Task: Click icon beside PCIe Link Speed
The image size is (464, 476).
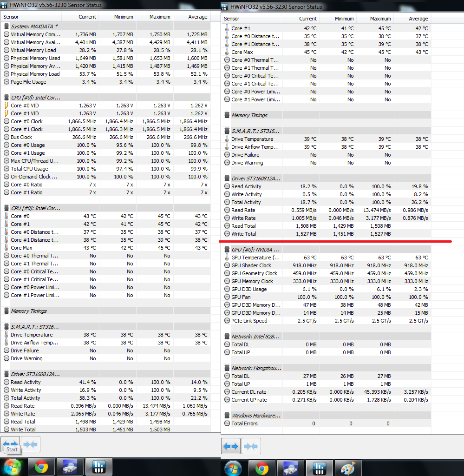Action: [x=227, y=321]
